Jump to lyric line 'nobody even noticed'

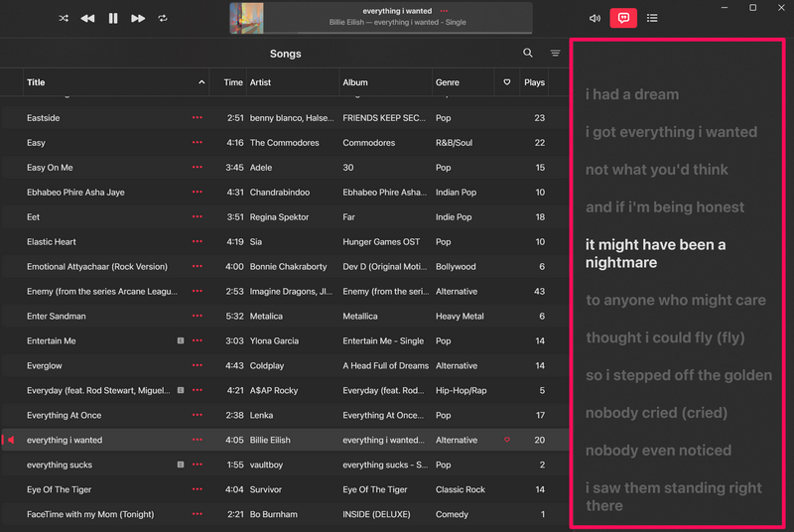pos(658,451)
